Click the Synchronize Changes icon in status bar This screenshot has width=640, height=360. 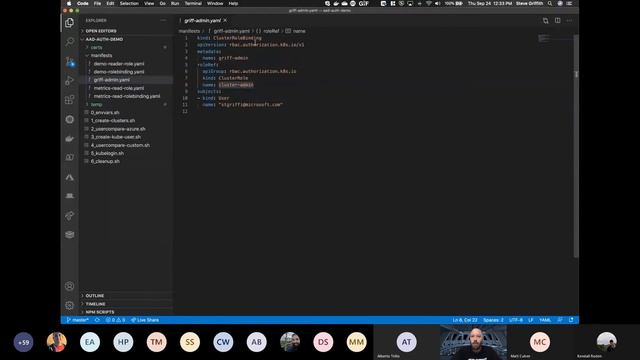click(x=97, y=320)
